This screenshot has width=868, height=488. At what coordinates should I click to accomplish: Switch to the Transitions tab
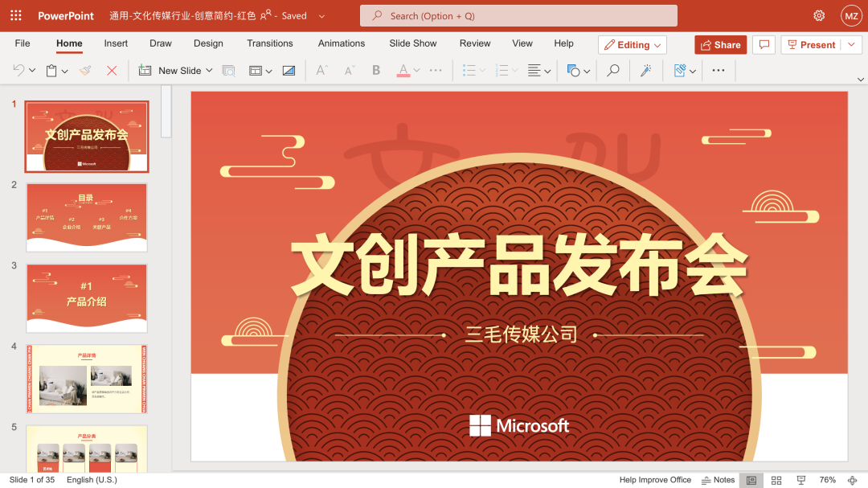(x=269, y=43)
